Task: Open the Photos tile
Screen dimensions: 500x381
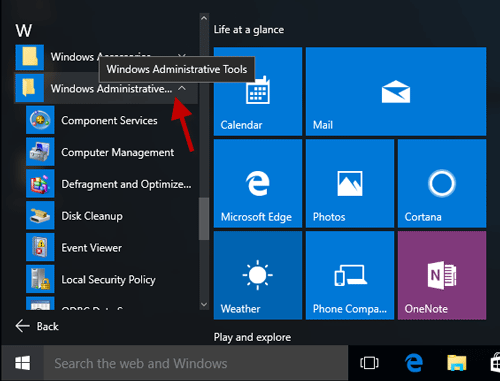Action: pos(350,183)
